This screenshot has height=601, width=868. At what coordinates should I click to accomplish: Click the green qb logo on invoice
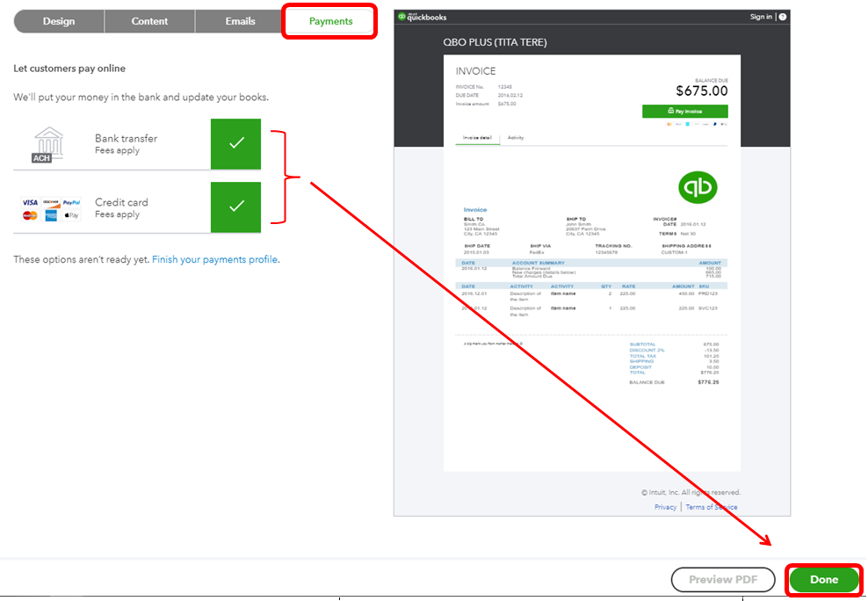pos(698,187)
